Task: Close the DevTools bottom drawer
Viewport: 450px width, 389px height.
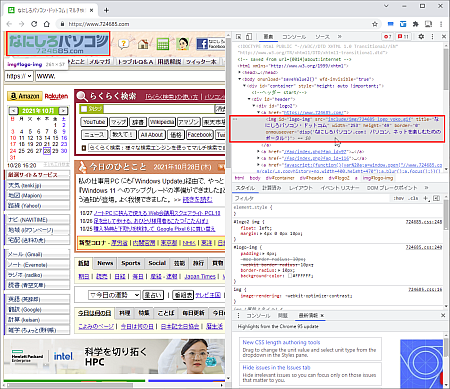Action: pyautogui.click(x=443, y=315)
